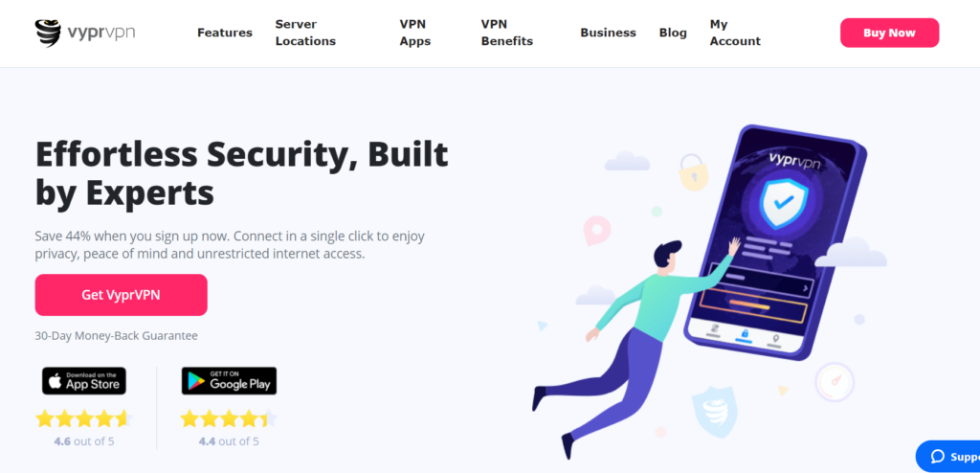The width and height of the screenshot is (980, 473).
Task: Click the Buy Now button
Action: (x=889, y=33)
